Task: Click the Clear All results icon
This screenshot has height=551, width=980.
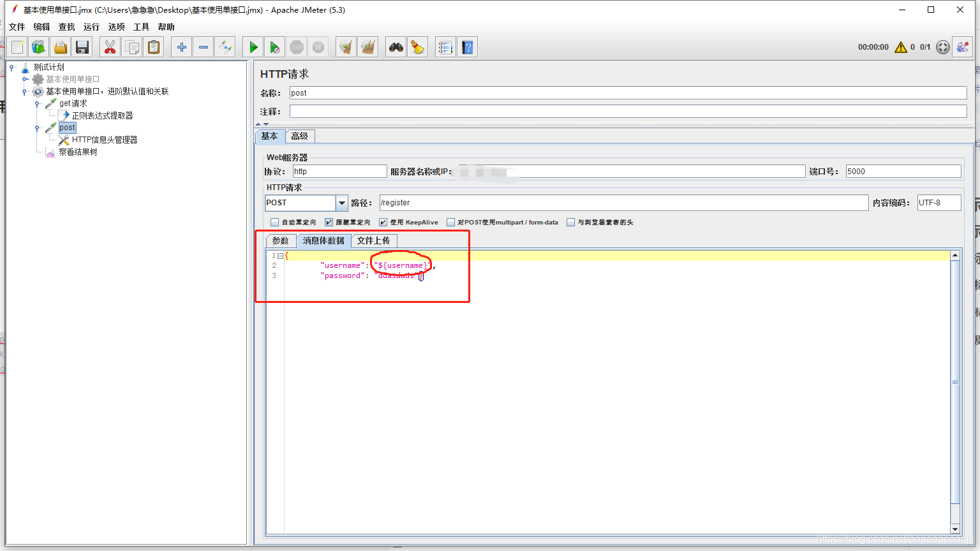Action: tap(368, 47)
